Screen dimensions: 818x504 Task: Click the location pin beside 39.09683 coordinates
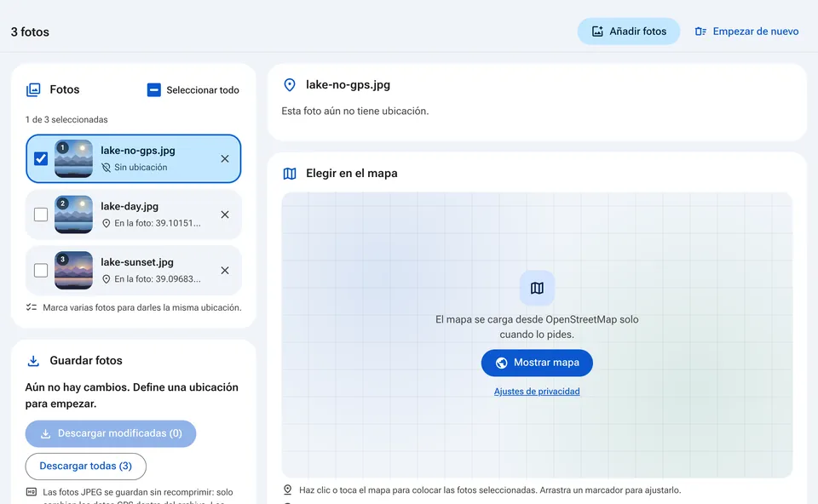(106, 279)
